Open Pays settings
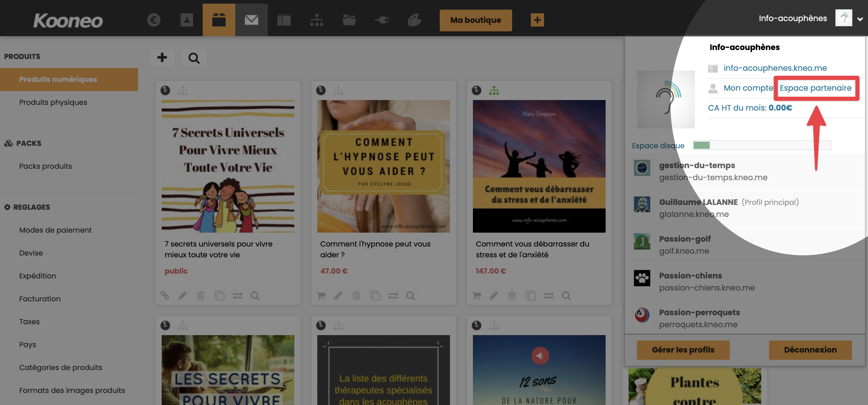Viewport: 868px width, 405px height. point(28,345)
